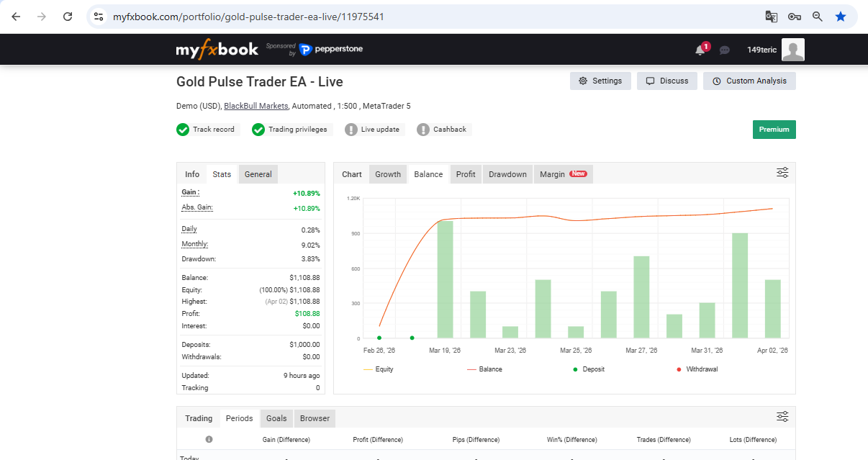Click the chart options sliders icon
This screenshot has width=868, height=460.
point(782,173)
